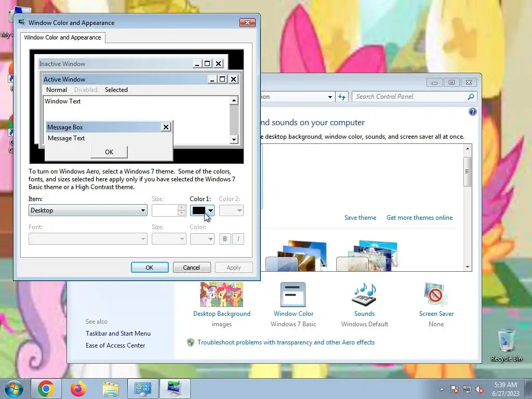The width and height of the screenshot is (532, 399).
Task: Click the refresh arrows button in address bar
Action: click(x=342, y=97)
